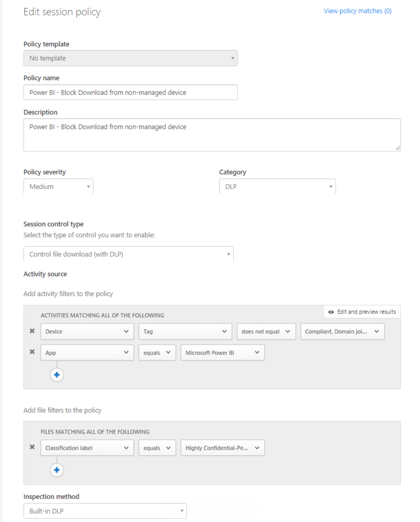Screen dimensions: 420x522
Task: Open the Device filter type selector
Action: point(87,331)
